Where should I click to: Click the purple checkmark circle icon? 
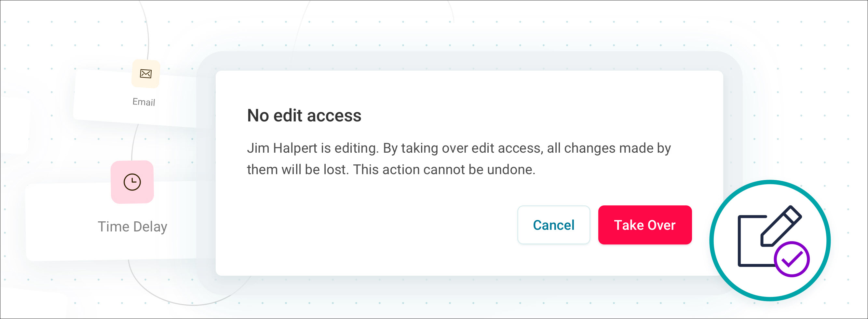(792, 259)
